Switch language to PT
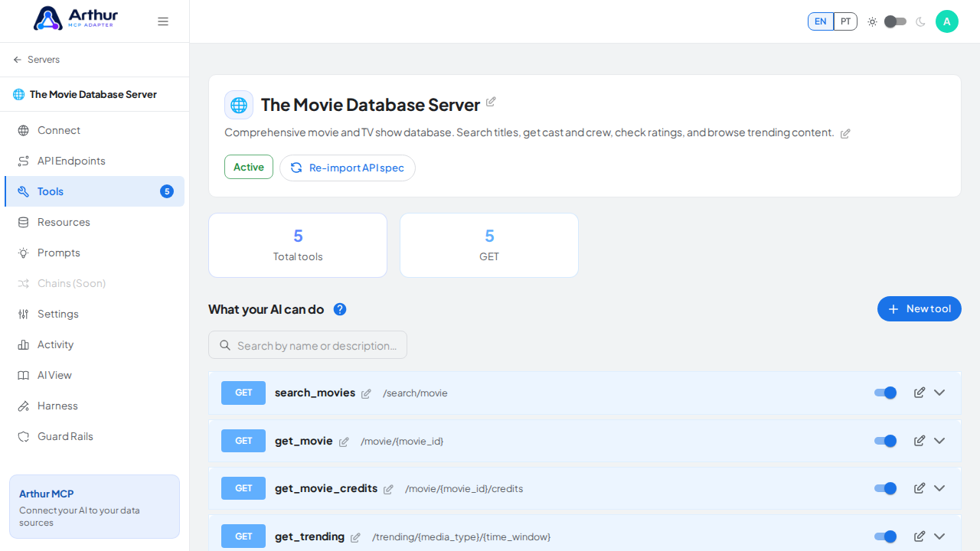Screen dimensions: 980x551 pyautogui.click(x=845, y=21)
